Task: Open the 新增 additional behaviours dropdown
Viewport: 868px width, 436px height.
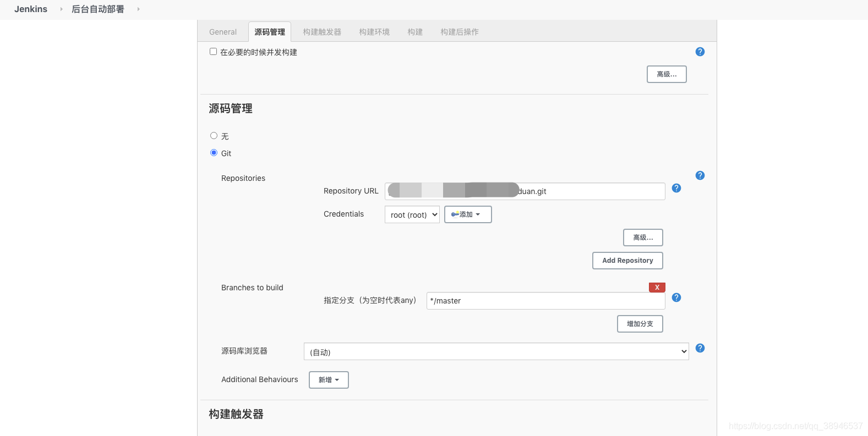Action: [x=329, y=380]
